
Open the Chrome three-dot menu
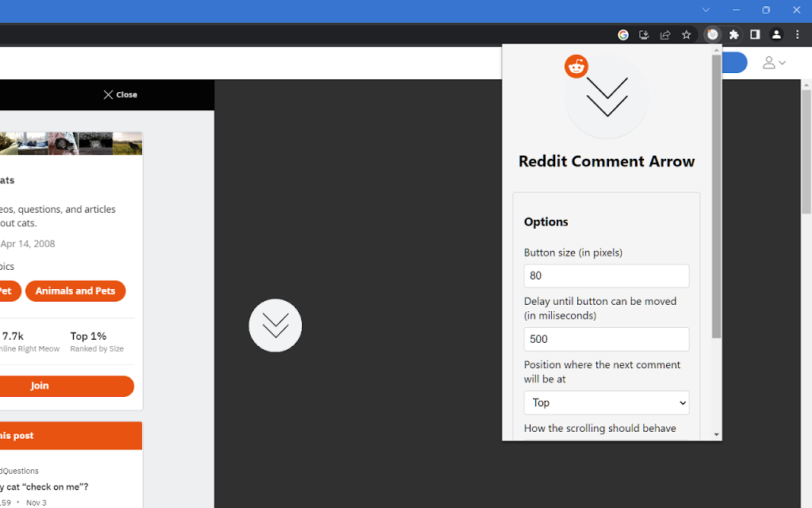(x=798, y=35)
